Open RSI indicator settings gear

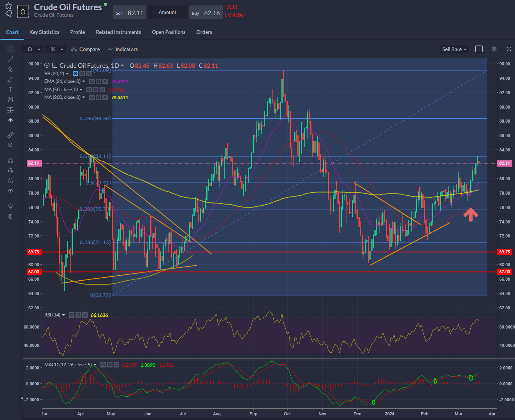[78, 315]
